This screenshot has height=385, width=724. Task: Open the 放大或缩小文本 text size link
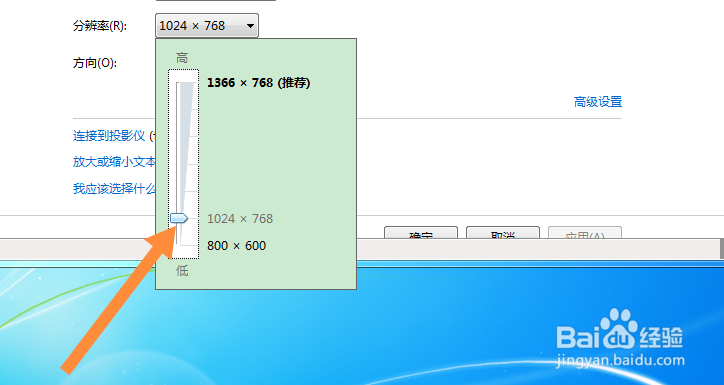point(114,162)
